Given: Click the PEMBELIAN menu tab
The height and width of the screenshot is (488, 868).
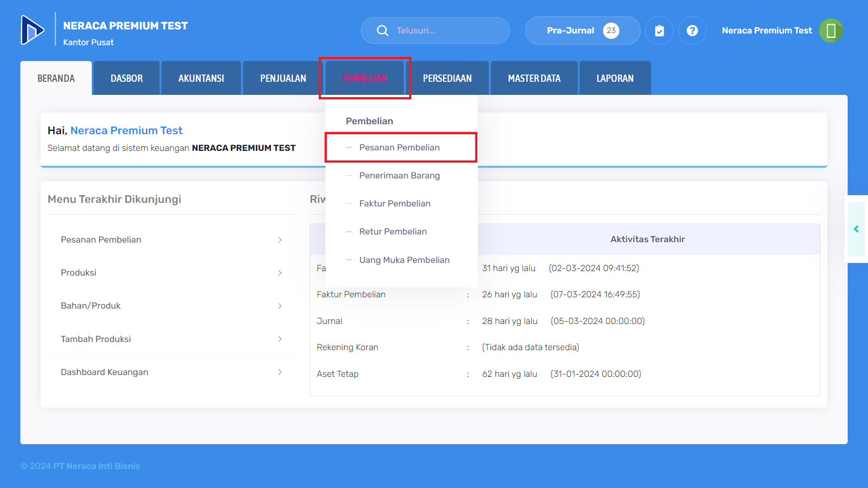Looking at the screenshot, I should click(x=365, y=78).
